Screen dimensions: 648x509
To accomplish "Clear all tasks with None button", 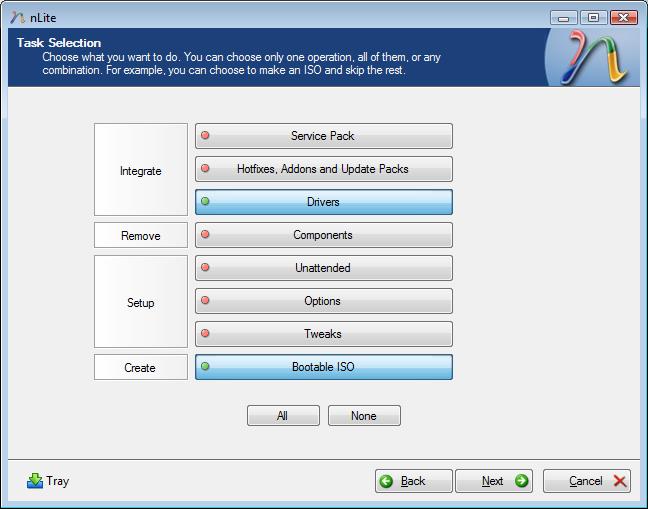I will coord(364,416).
